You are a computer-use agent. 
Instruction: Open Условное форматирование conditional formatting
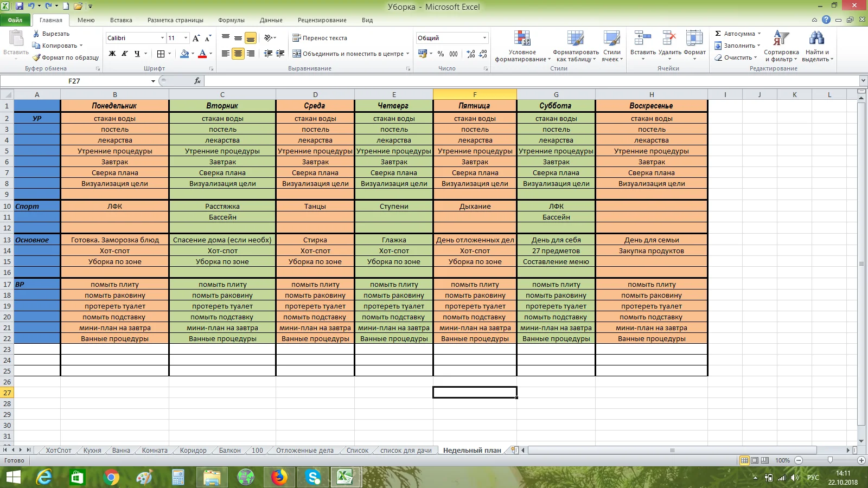pos(522,47)
